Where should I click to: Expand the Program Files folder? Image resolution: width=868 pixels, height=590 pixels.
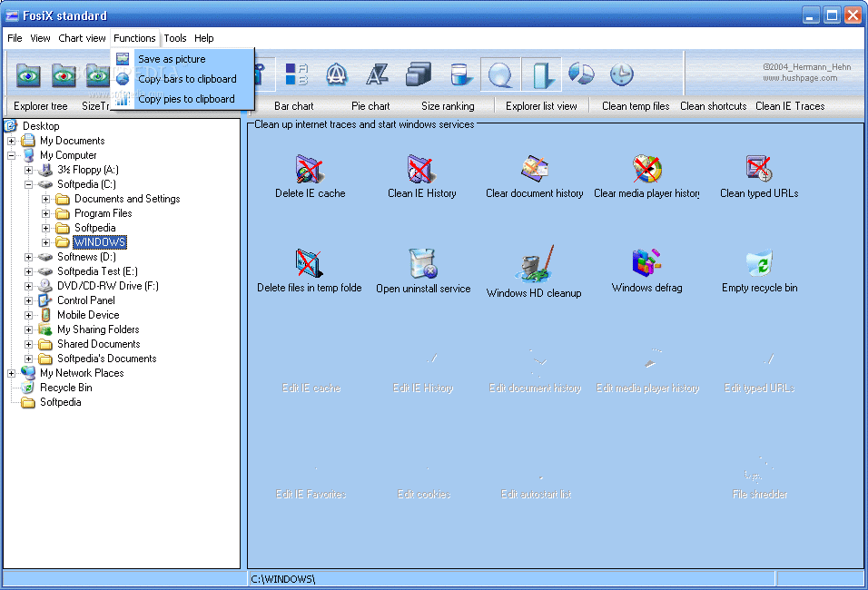pos(46,213)
